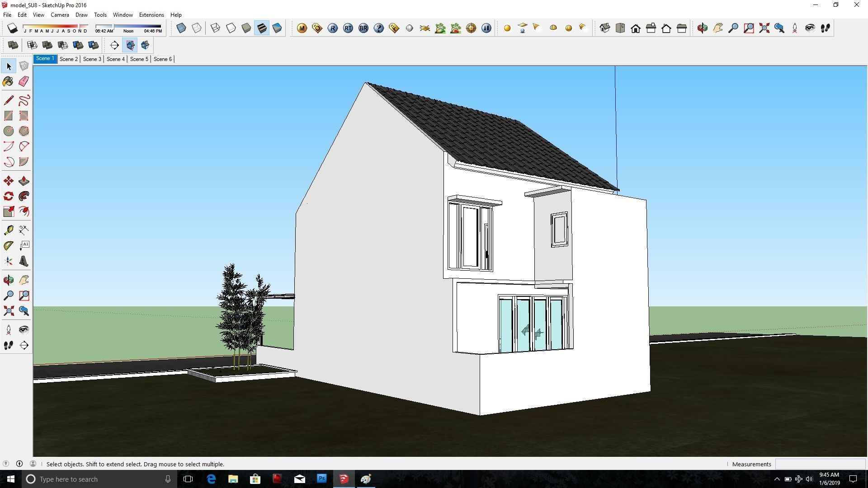Click the Measurements input box
Viewport: 868px width, 488px height.
pos(820,464)
